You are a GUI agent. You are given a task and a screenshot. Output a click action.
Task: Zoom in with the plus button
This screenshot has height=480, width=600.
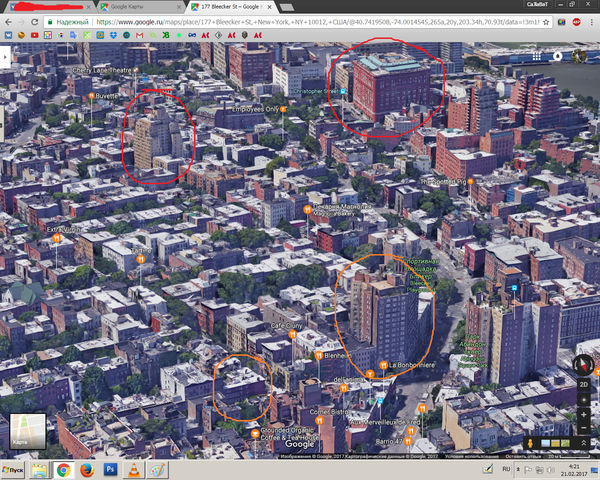[583, 413]
